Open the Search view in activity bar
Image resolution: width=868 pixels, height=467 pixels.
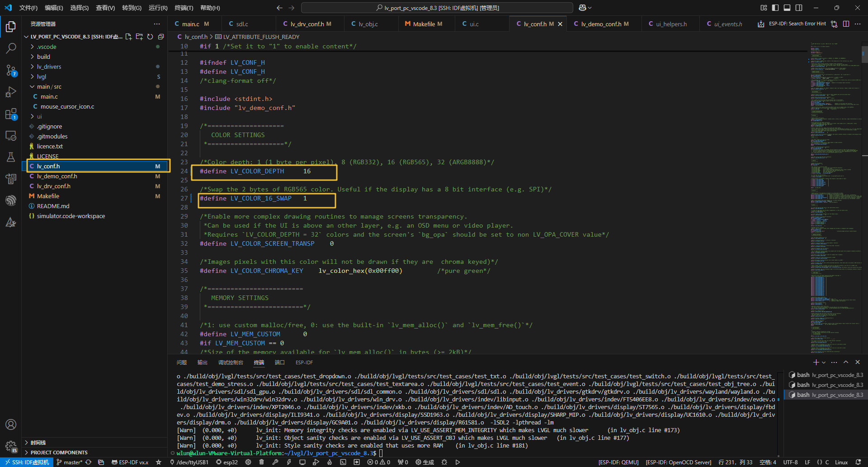tap(11, 48)
